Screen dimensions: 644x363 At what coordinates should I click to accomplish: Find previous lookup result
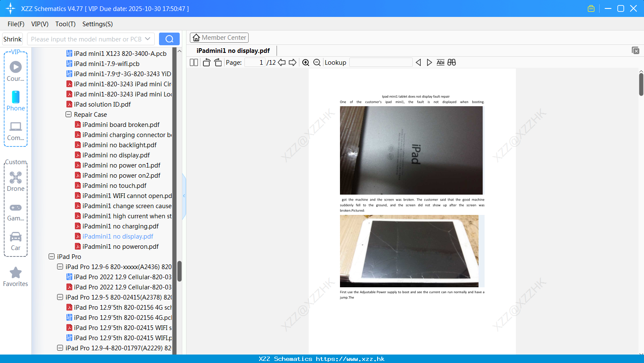coord(418,62)
